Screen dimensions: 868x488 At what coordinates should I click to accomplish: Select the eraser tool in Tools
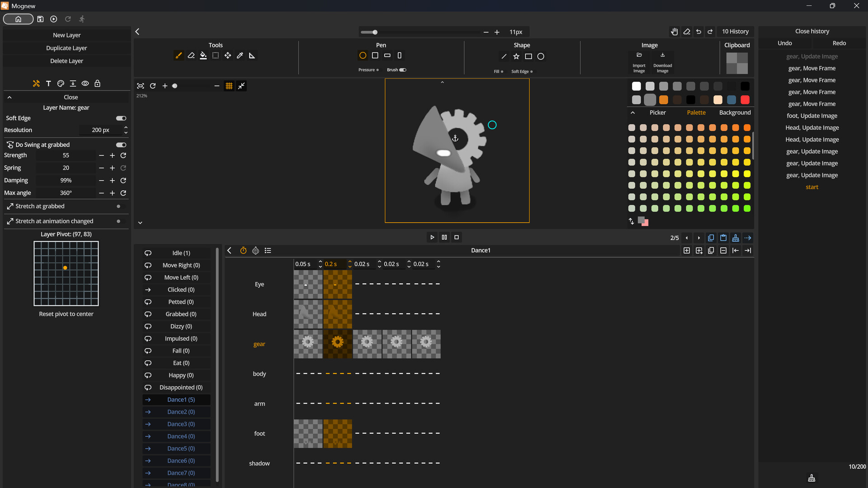(191, 56)
